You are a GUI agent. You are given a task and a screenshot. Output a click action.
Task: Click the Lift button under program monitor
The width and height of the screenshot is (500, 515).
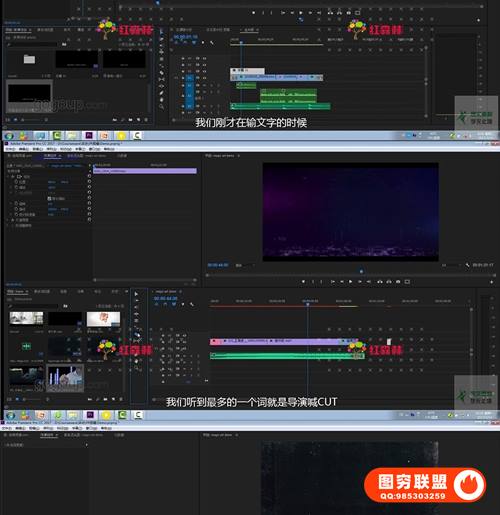(380, 282)
